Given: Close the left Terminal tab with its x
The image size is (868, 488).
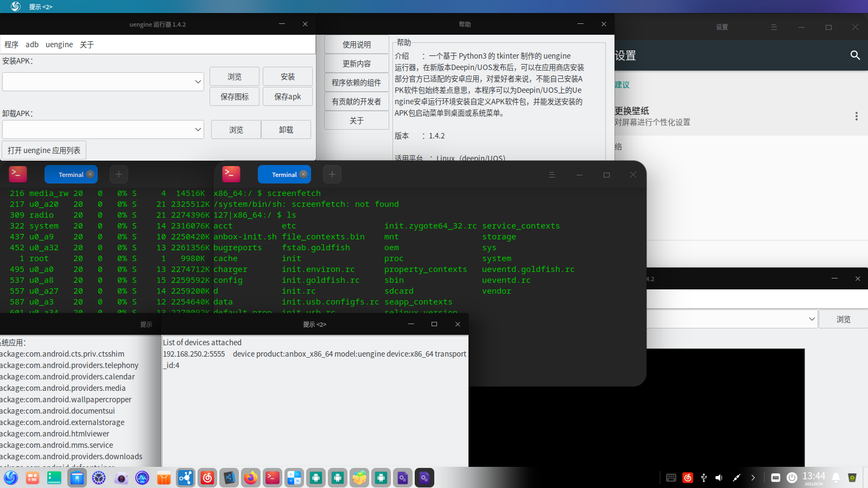Looking at the screenshot, I should [90, 174].
